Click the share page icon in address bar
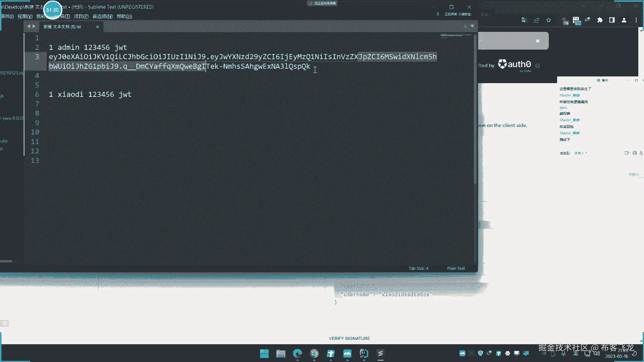Viewport: 644px width, 362px height. (536, 20)
